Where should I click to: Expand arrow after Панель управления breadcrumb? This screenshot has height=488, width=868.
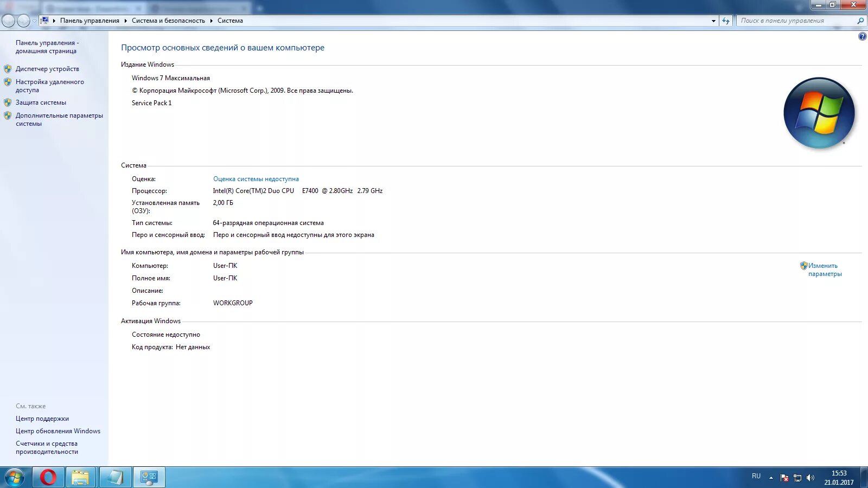125,21
